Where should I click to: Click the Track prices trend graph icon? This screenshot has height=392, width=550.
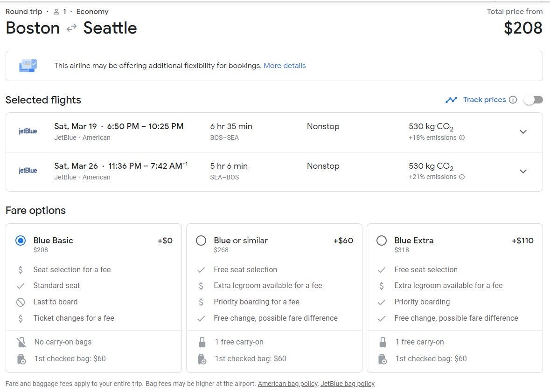(x=451, y=100)
